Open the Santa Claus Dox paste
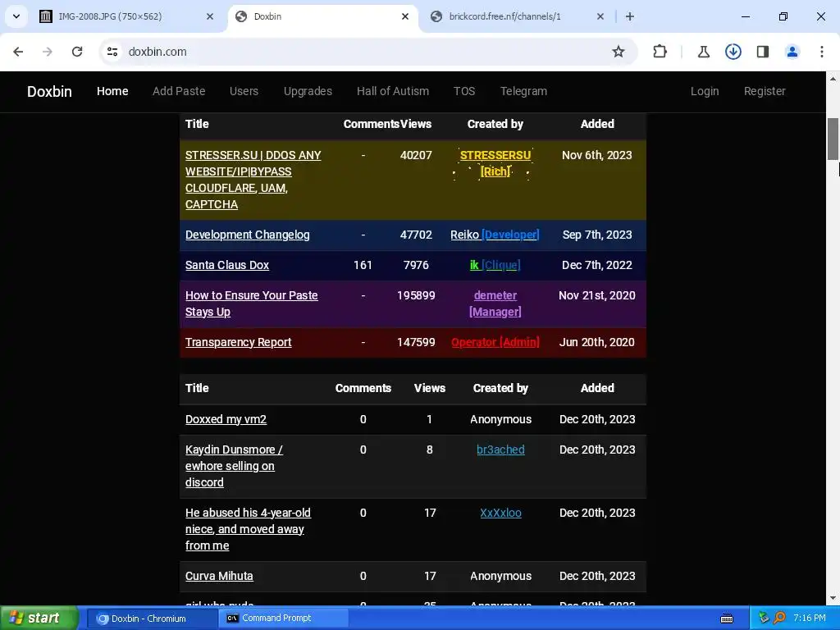The image size is (840, 630). tap(227, 265)
